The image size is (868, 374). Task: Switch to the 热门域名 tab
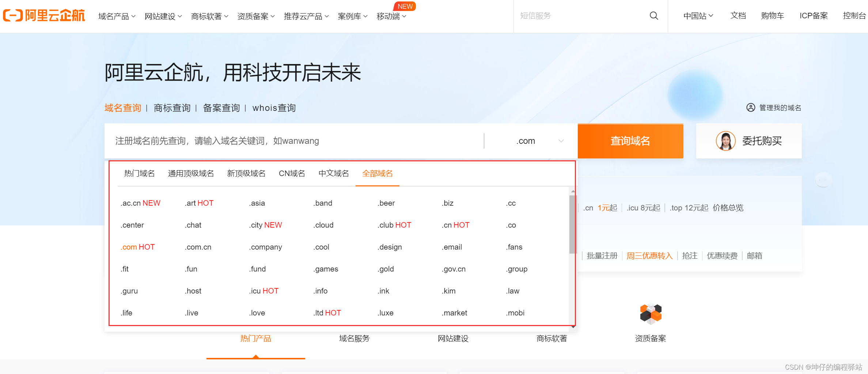point(139,173)
